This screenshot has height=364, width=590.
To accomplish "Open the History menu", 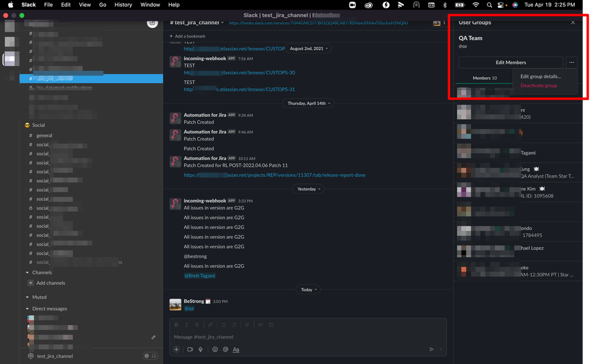I will click(x=123, y=5).
